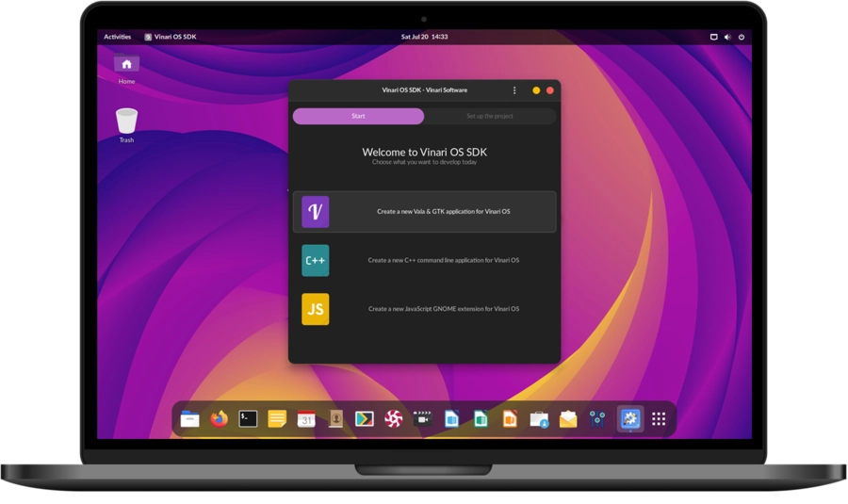Click the screen icon in top bar
This screenshot has height=504, width=848.
pyautogui.click(x=714, y=37)
